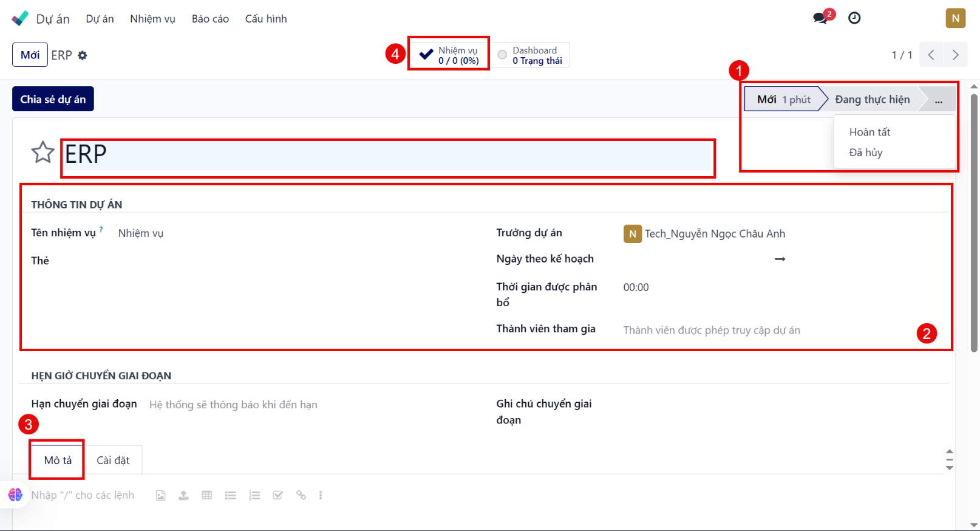Expand the more stages ellipsis in status bar
This screenshot has width=980, height=531.
click(938, 100)
